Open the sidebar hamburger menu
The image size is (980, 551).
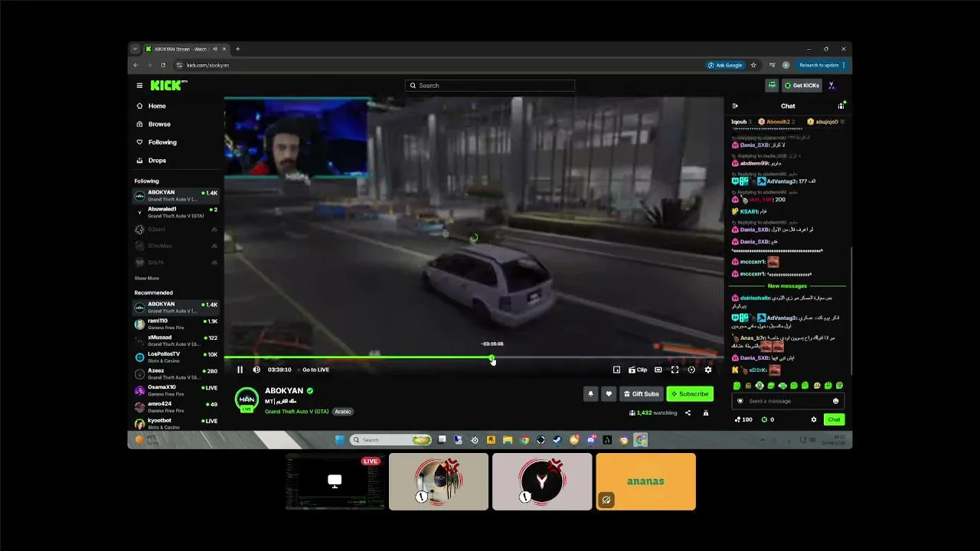pyautogui.click(x=139, y=86)
